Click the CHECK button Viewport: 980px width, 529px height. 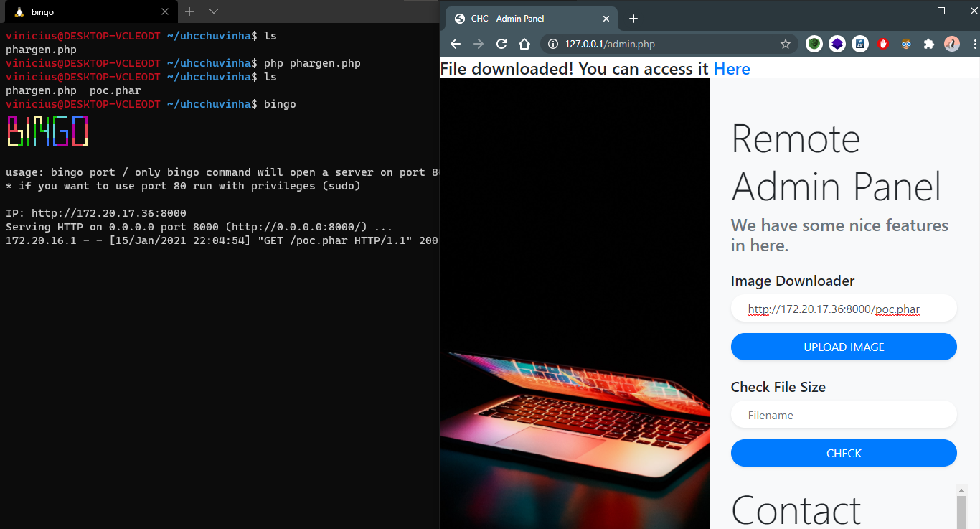(844, 453)
